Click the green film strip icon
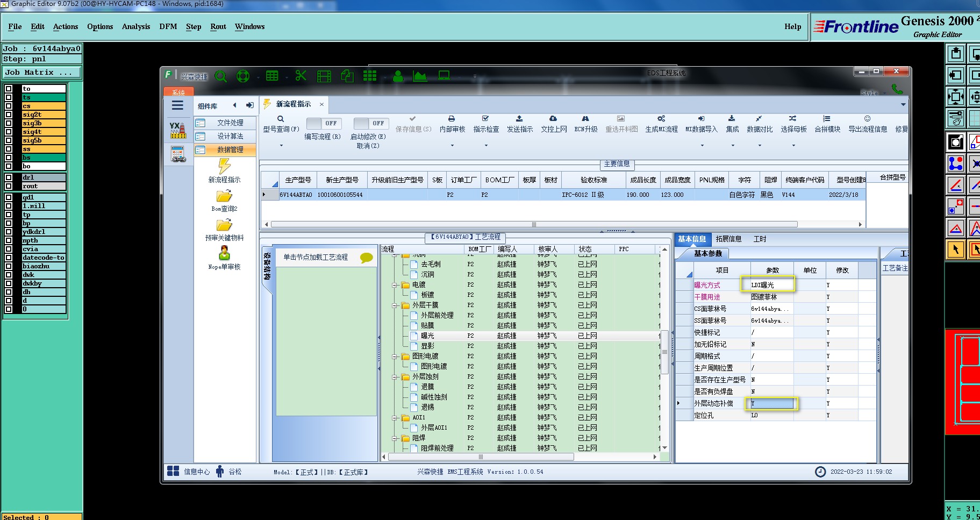The image size is (980, 520). click(x=324, y=76)
